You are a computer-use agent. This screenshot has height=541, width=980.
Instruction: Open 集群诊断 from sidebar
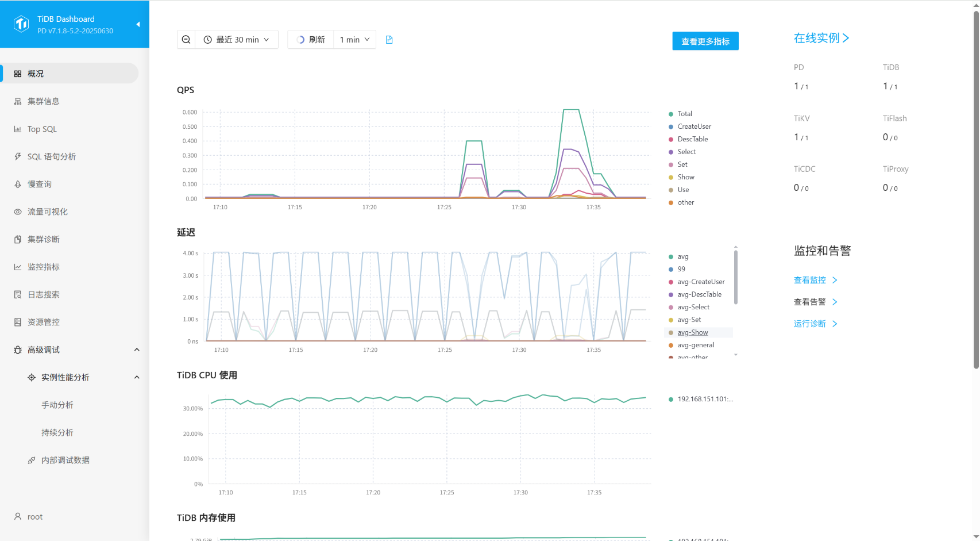43,239
